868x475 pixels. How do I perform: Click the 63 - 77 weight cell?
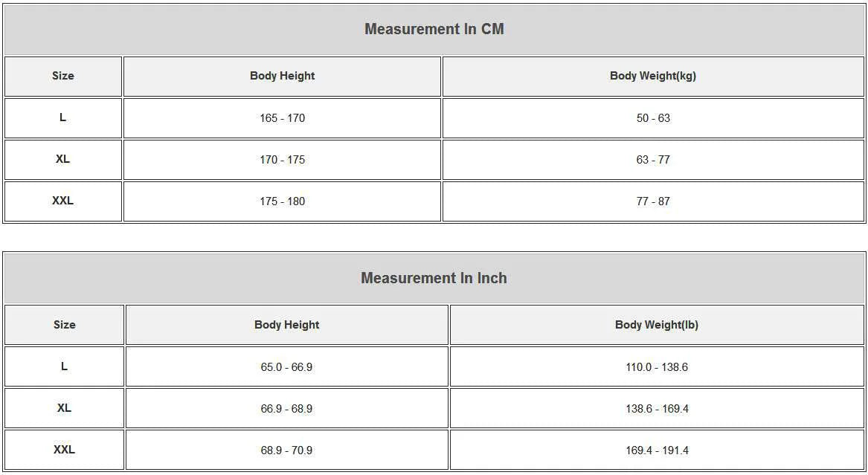[x=653, y=159]
